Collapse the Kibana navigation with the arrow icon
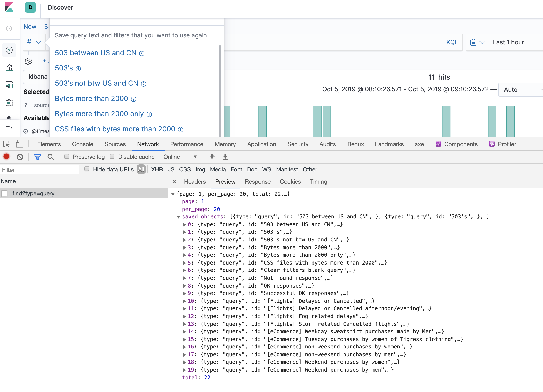The height and width of the screenshot is (392, 543). click(x=9, y=128)
